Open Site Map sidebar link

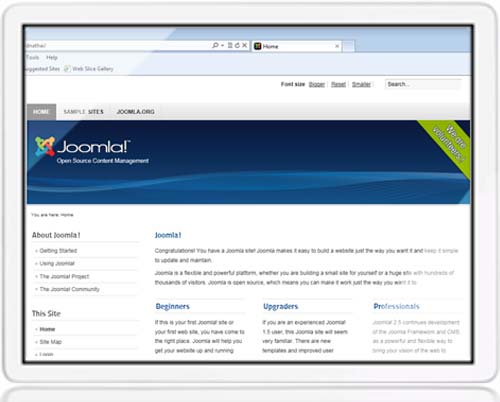pyautogui.click(x=51, y=342)
